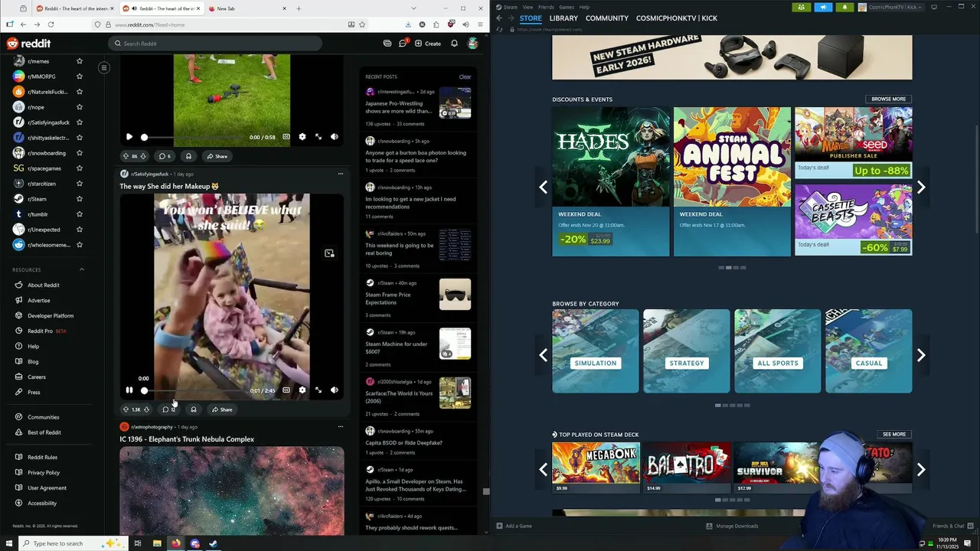
Task: Click BROWSE MORE in Discounts & Events
Action: [889, 99]
